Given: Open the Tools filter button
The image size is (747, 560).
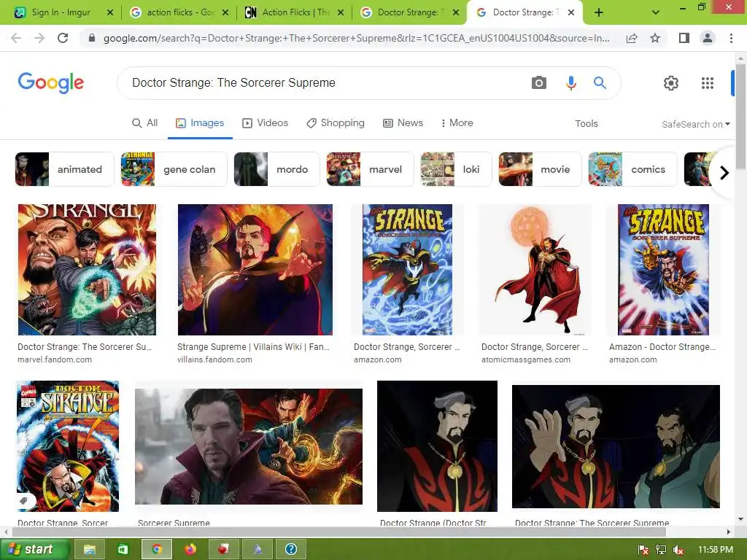Looking at the screenshot, I should (586, 124).
